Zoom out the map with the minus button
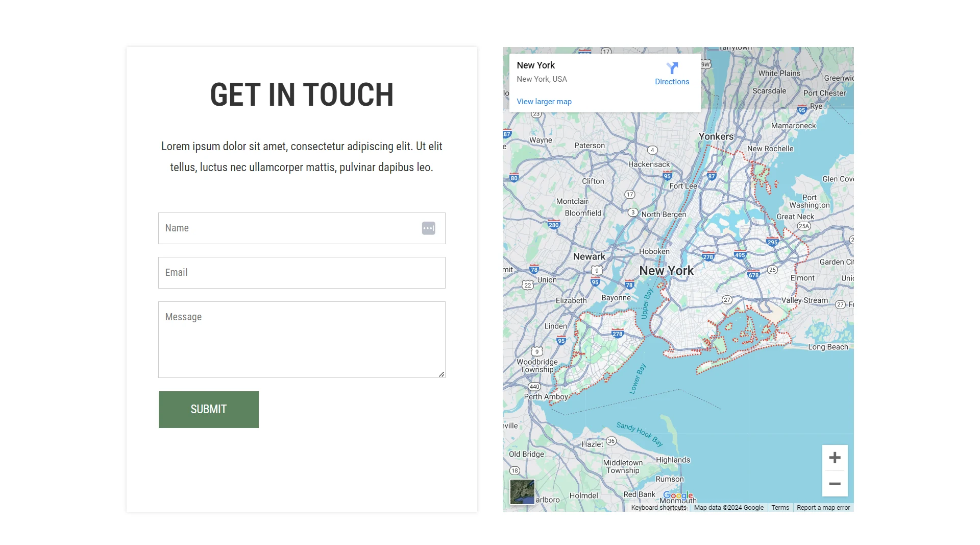 pos(835,484)
